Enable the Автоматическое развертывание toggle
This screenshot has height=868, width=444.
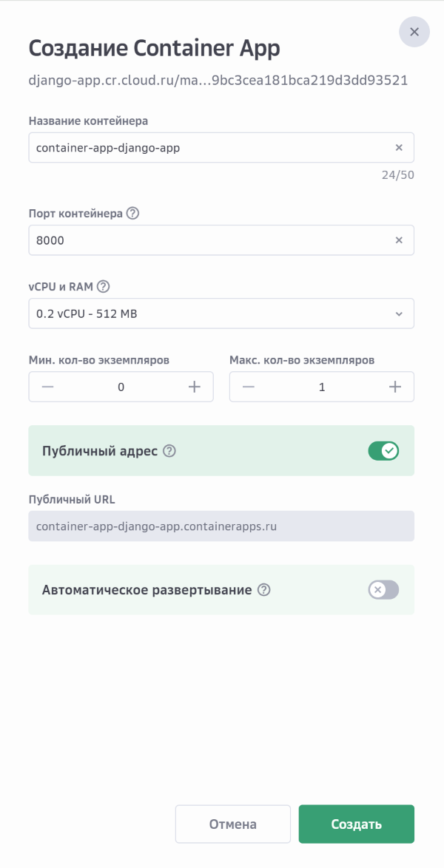(x=383, y=590)
